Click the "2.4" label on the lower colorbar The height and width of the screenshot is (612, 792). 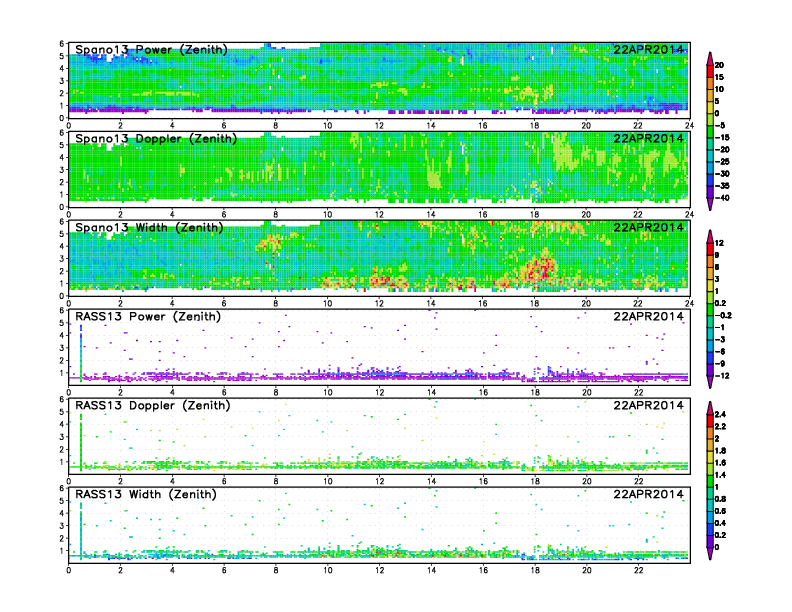pyautogui.click(x=721, y=414)
